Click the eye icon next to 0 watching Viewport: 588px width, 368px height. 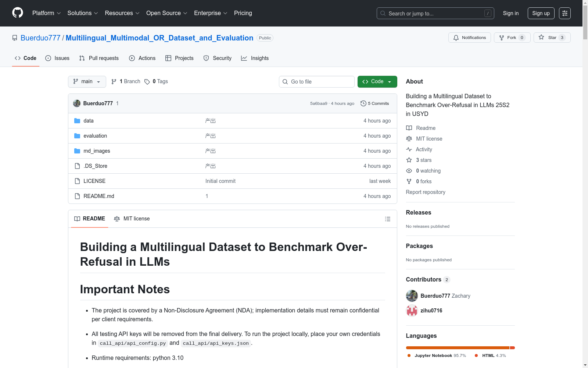[409, 171]
